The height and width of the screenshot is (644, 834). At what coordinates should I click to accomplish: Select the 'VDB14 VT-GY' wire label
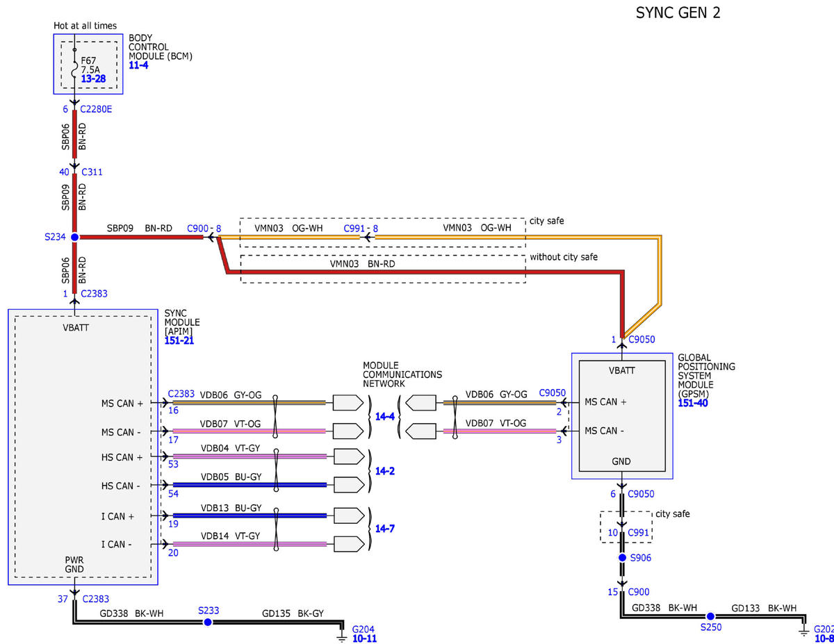pos(230,536)
